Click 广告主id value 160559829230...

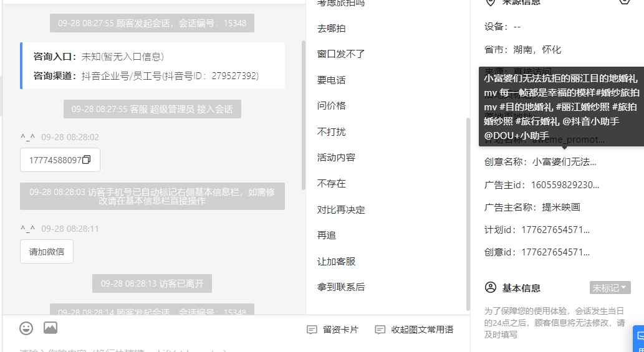(x=565, y=184)
